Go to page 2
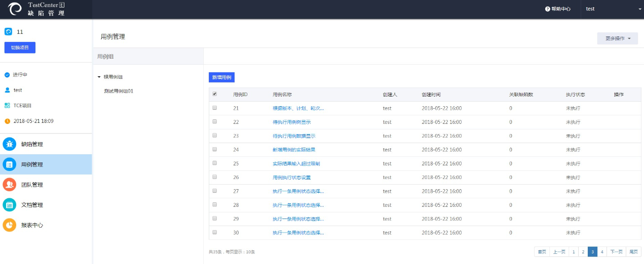 [x=583, y=251]
